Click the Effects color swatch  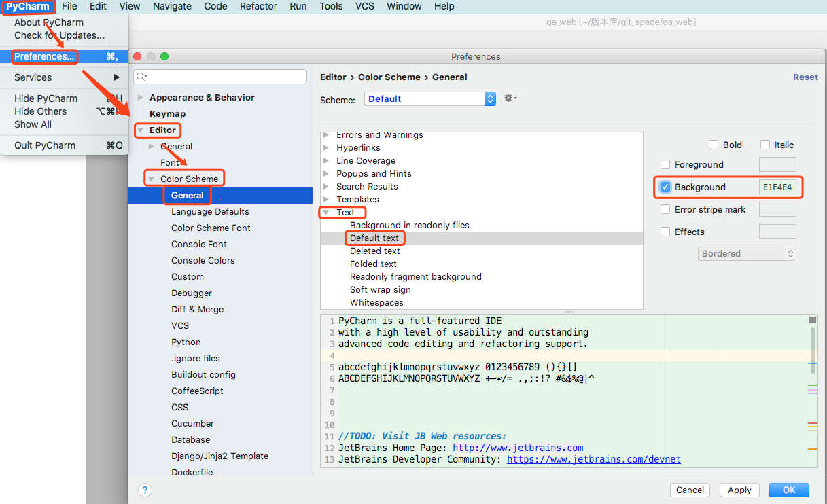click(x=777, y=232)
